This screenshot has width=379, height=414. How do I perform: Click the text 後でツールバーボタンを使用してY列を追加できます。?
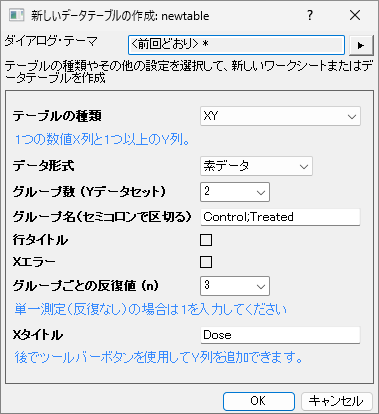pyautogui.click(x=158, y=358)
